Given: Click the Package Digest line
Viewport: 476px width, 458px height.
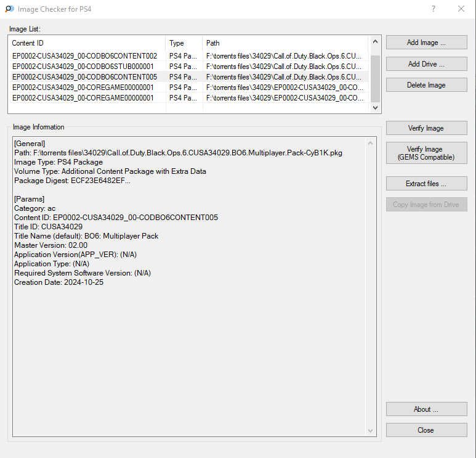Looking at the screenshot, I should click(72, 181).
